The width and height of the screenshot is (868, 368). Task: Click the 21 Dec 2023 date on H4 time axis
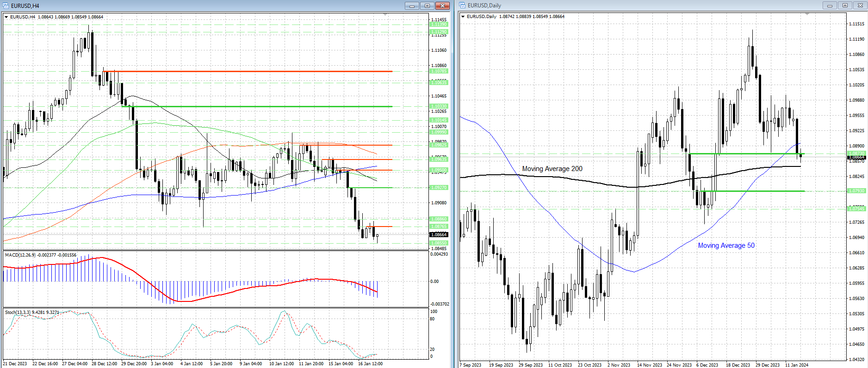tap(15, 364)
